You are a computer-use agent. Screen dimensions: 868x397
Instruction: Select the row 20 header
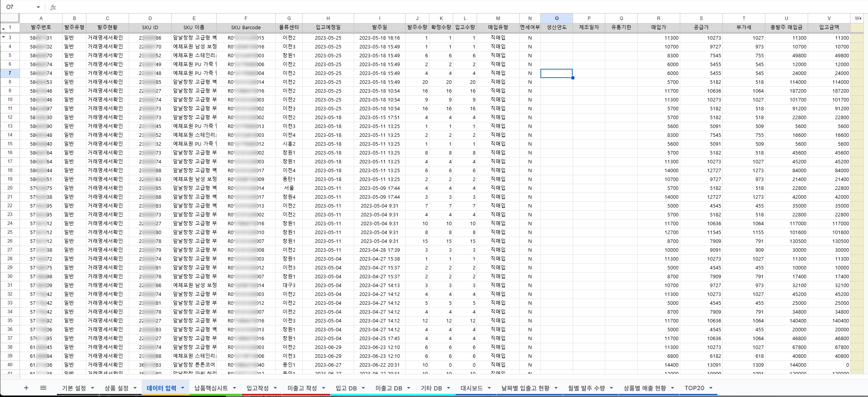tap(10, 188)
